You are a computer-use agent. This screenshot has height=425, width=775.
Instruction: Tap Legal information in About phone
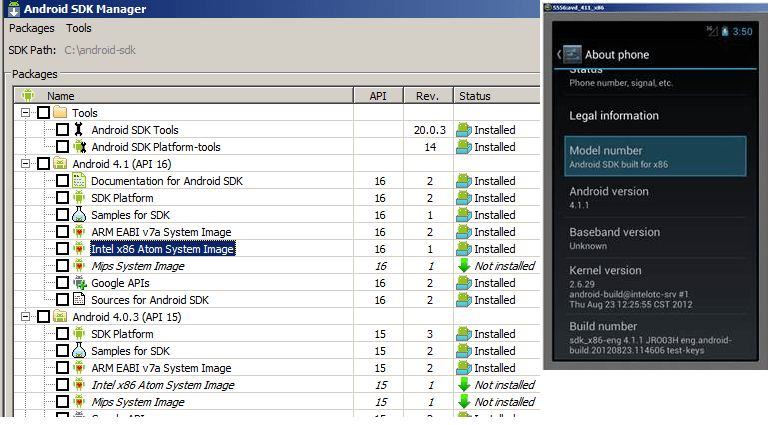614,116
